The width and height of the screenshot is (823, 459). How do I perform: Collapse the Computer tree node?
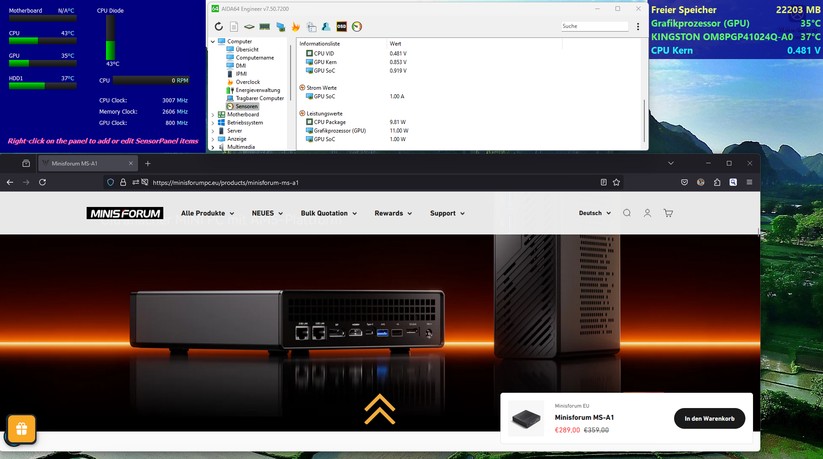pos(213,41)
